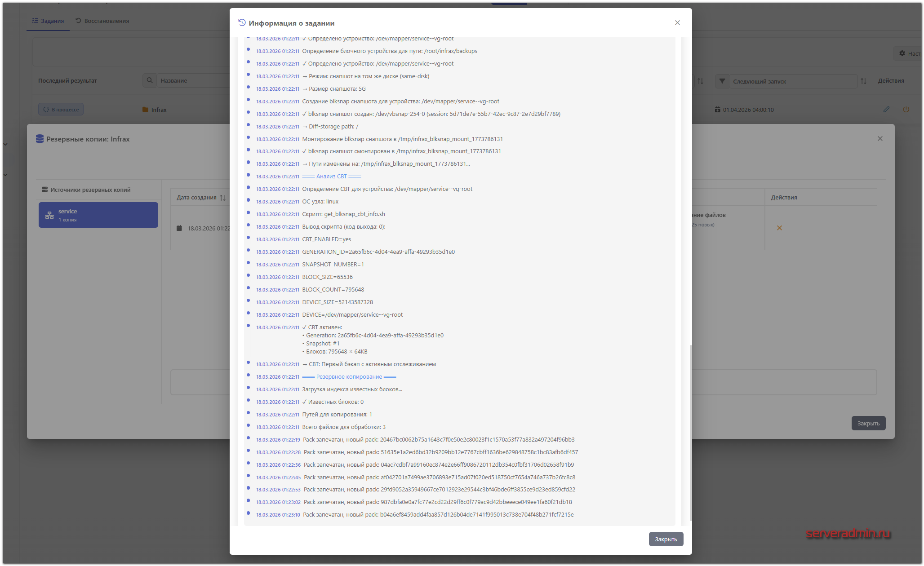Click the history icon in the dialog title
924x566 pixels.
coord(242,23)
